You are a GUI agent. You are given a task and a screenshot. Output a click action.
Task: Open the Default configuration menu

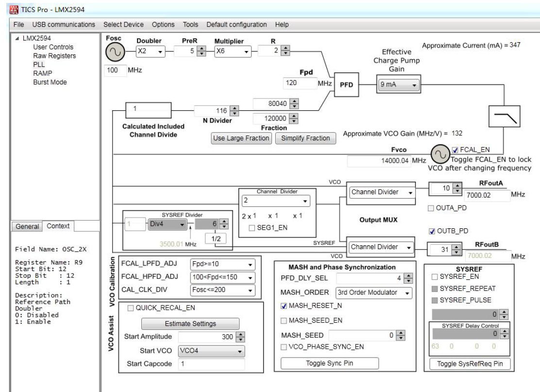tap(236, 24)
